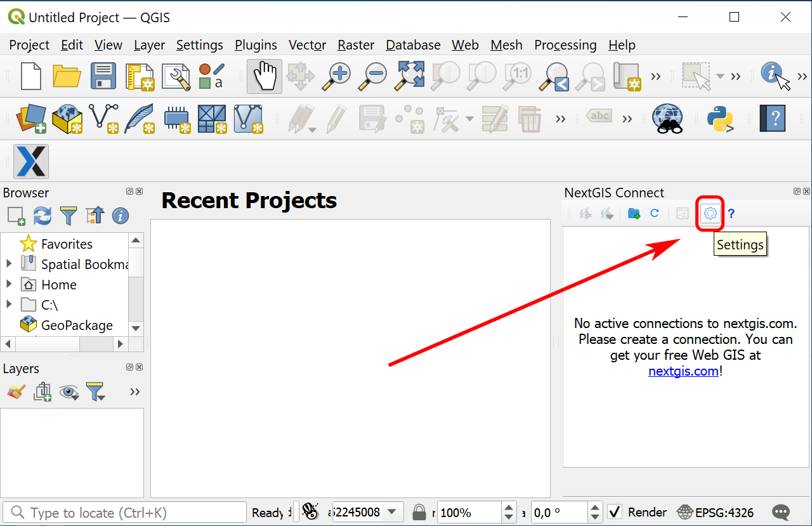
Task: Open the Project menu
Action: point(29,45)
